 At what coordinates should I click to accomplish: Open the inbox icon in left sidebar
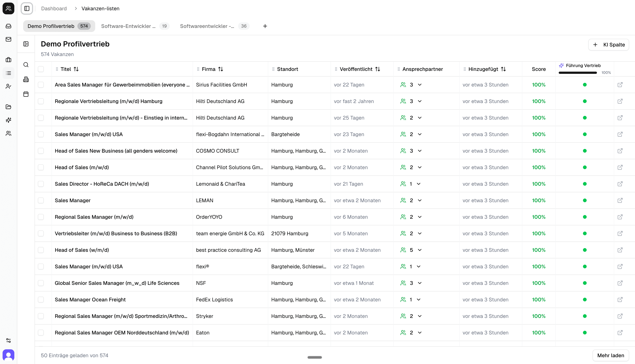click(x=8, y=26)
